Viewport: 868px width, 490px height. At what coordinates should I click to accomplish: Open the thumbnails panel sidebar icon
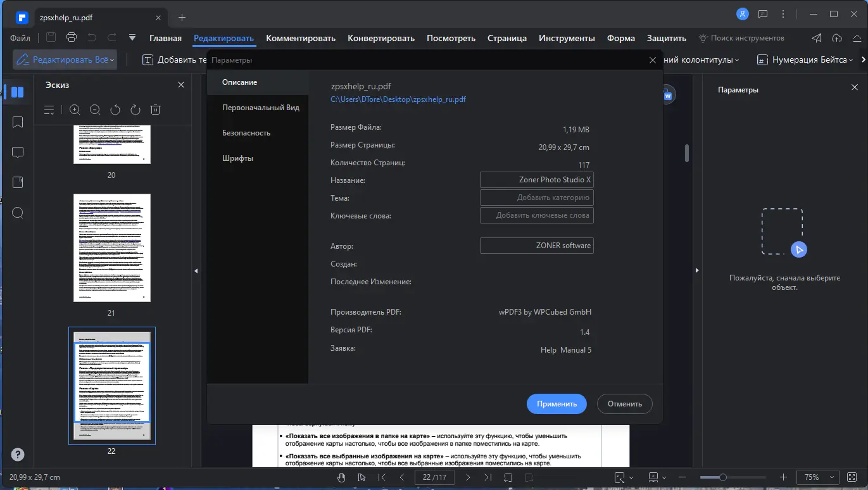18,92
